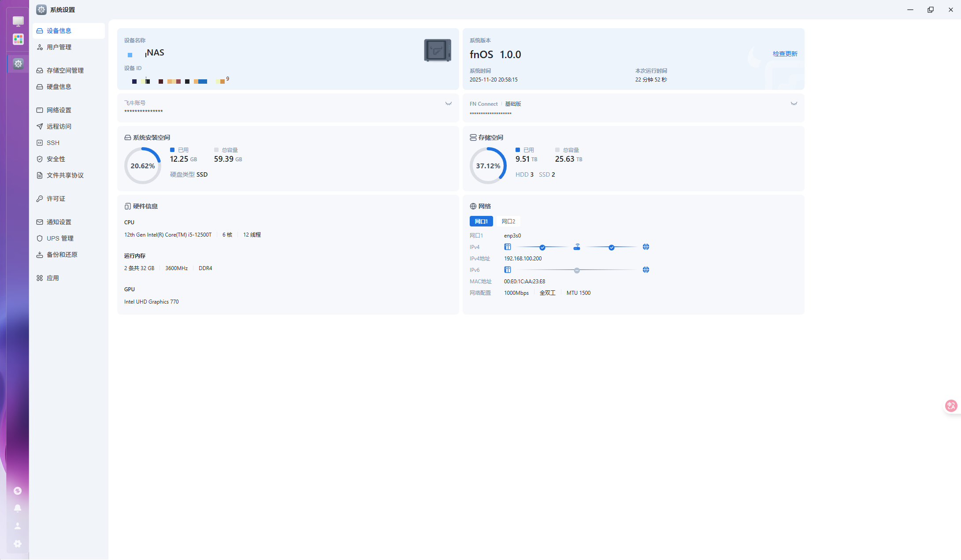Click the NAS device thumbnail image
The height and width of the screenshot is (560, 961).
[x=437, y=50]
